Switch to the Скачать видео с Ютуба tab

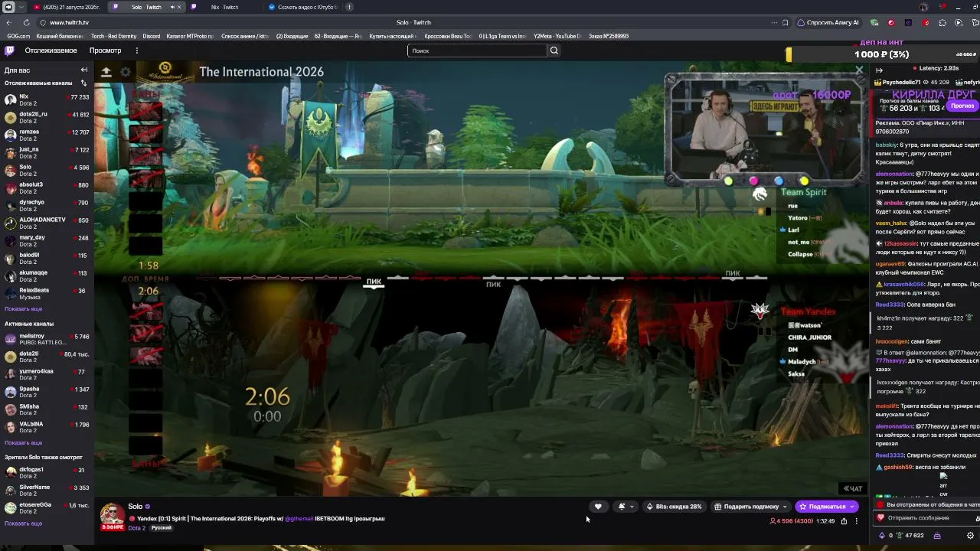tap(302, 7)
